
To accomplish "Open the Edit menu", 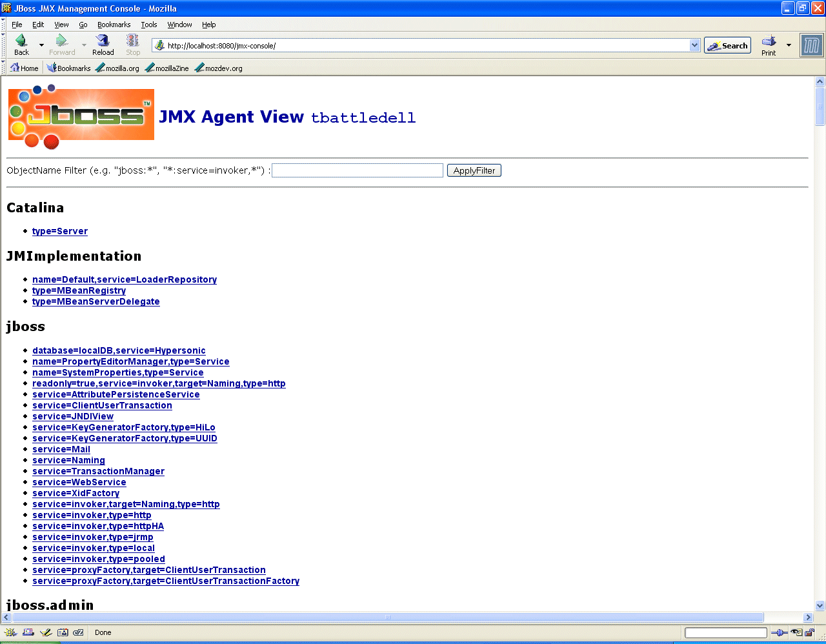I will 38,25.
